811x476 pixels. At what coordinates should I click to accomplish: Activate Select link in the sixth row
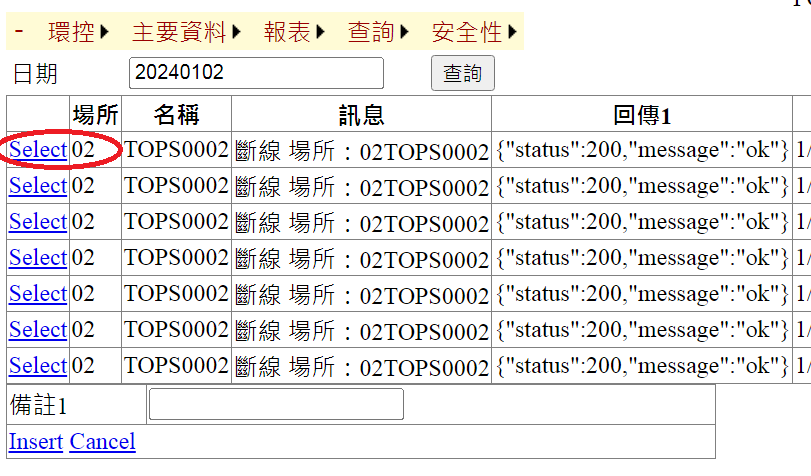(x=38, y=330)
